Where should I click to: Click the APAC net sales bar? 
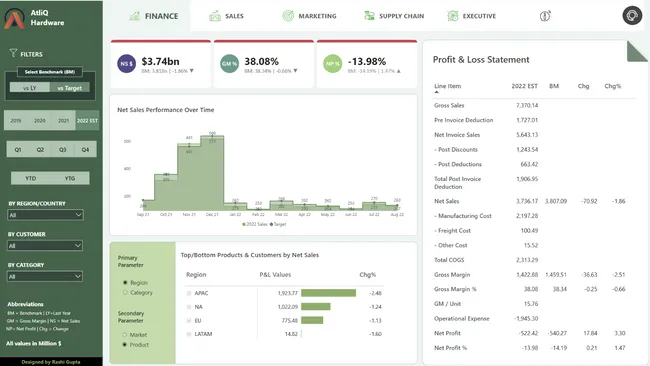coord(328,293)
